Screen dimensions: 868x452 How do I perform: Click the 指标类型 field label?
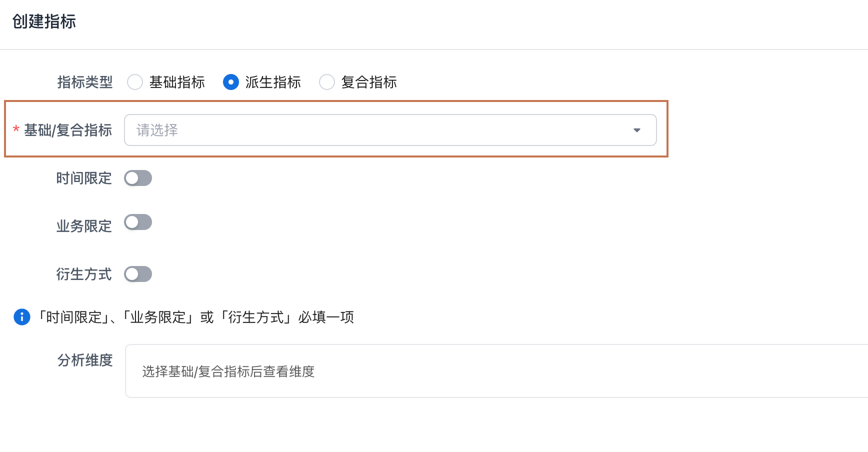pyautogui.click(x=85, y=82)
